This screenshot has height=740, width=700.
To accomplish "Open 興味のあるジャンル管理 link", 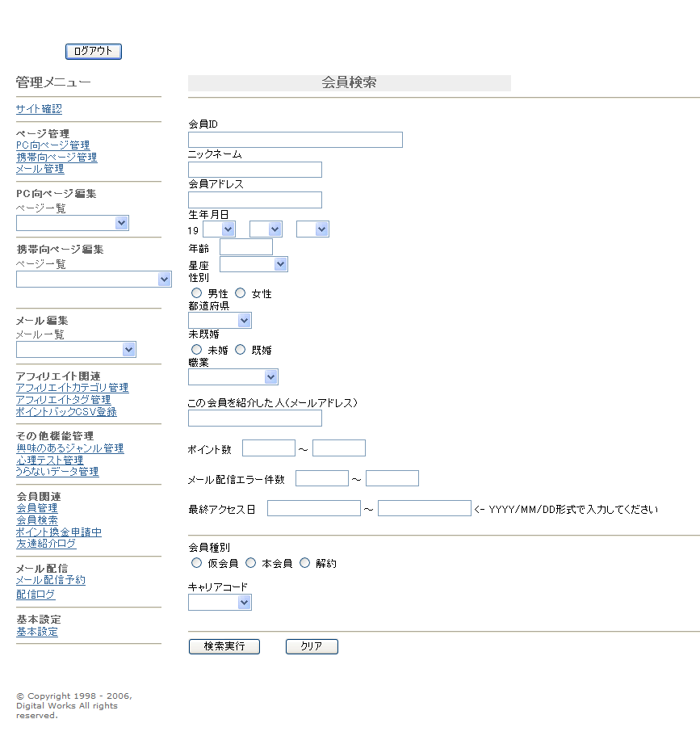I will click(x=69, y=448).
